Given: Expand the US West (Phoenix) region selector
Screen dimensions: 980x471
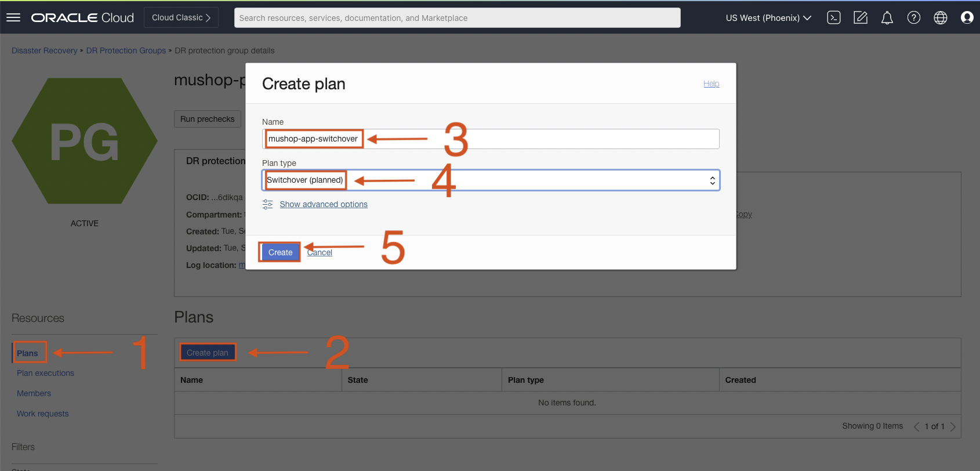Looking at the screenshot, I should coord(768,18).
